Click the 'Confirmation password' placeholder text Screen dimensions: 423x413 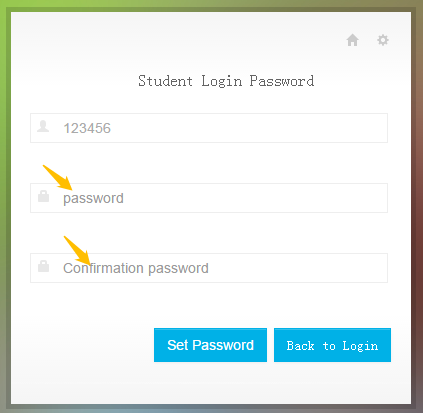pos(136,268)
